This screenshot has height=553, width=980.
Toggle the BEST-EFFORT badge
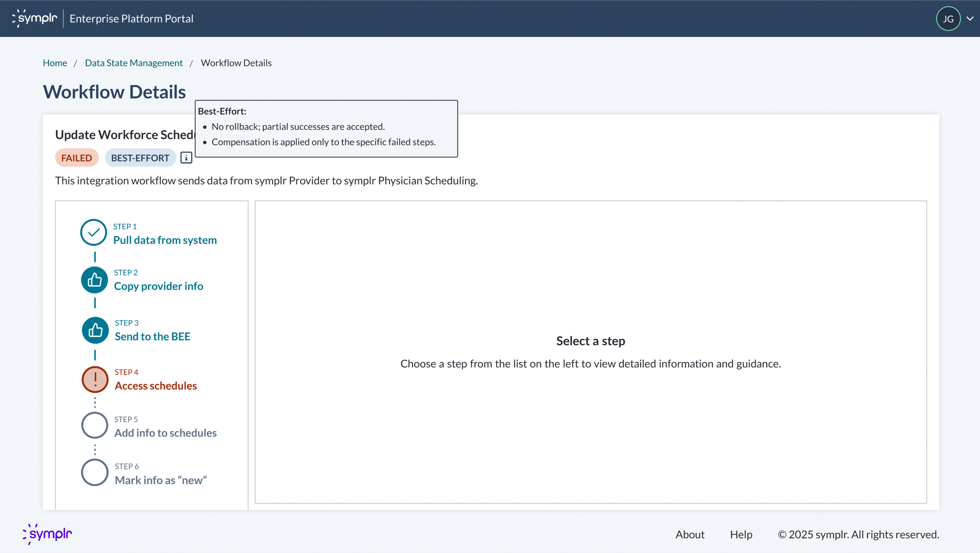point(140,157)
